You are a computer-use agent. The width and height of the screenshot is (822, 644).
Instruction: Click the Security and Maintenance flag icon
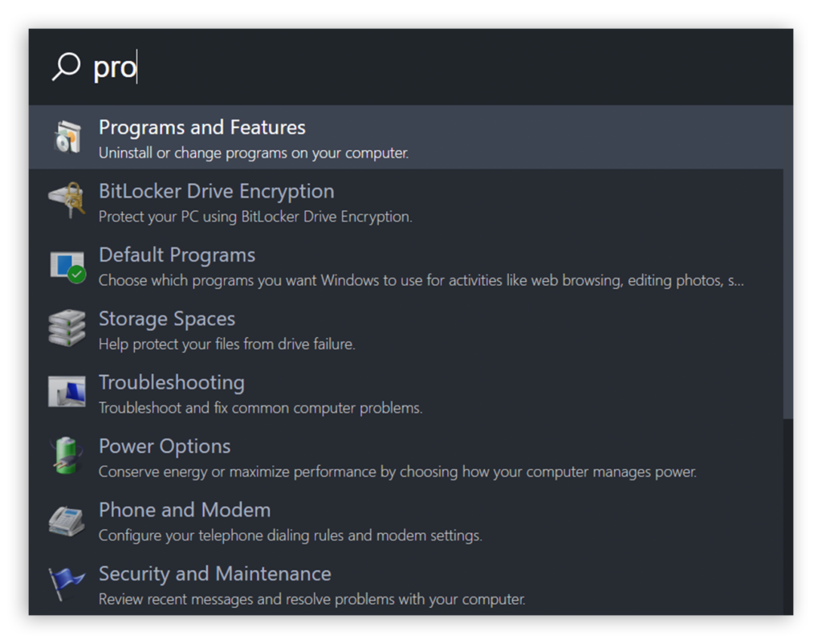66,583
